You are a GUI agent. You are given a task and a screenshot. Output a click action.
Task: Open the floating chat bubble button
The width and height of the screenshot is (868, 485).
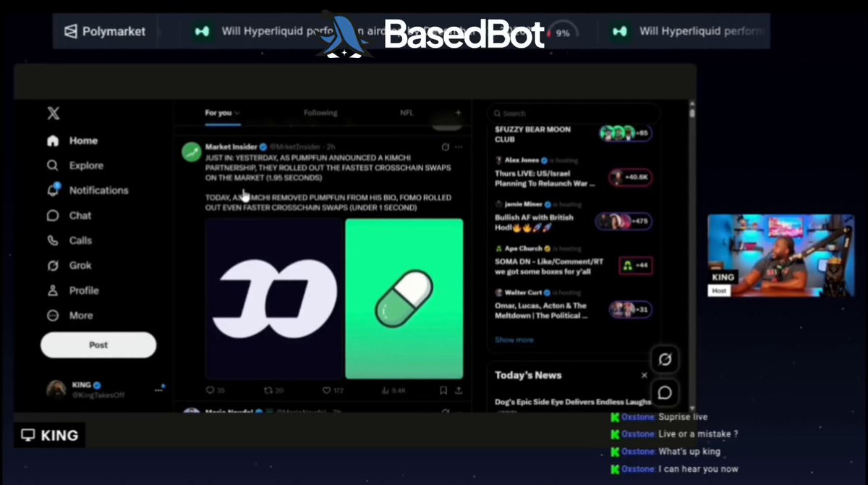click(x=665, y=392)
